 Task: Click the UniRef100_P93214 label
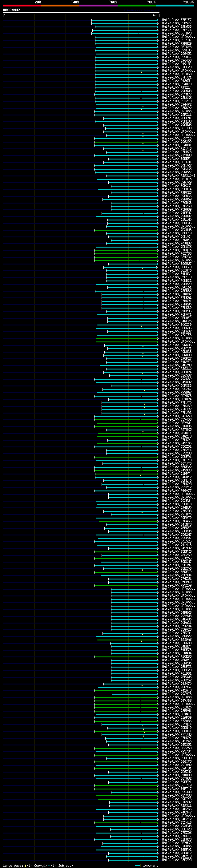(x=177, y=88)
